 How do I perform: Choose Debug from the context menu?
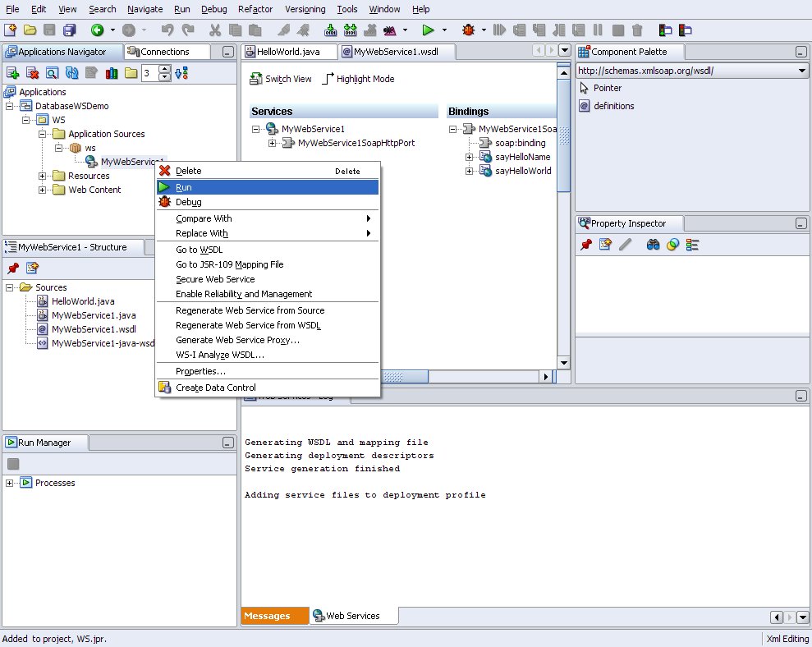click(x=268, y=202)
